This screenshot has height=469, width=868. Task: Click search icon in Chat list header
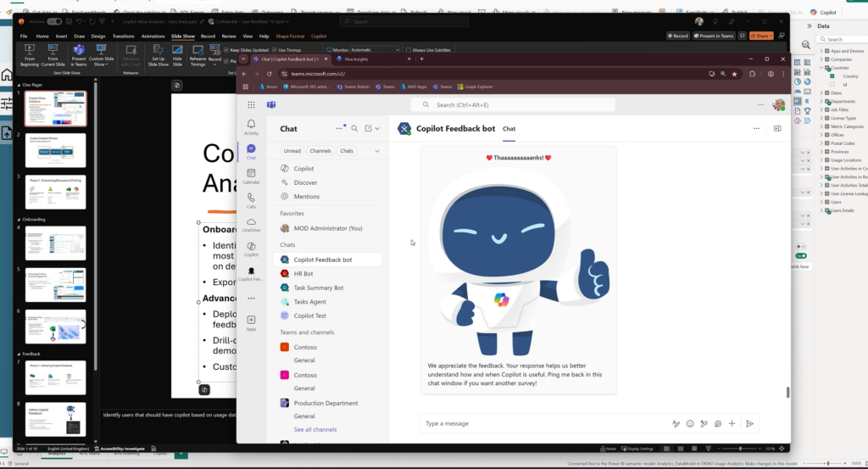[x=354, y=128]
